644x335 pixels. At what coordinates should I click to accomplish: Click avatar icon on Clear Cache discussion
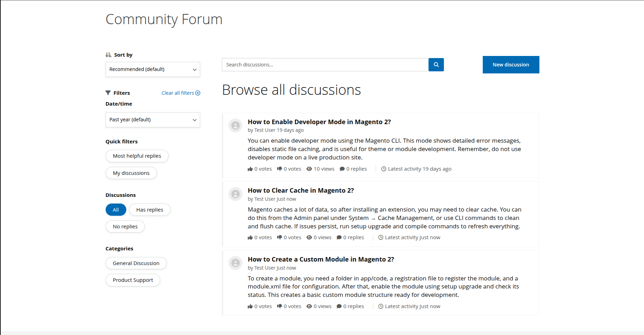[x=235, y=194]
